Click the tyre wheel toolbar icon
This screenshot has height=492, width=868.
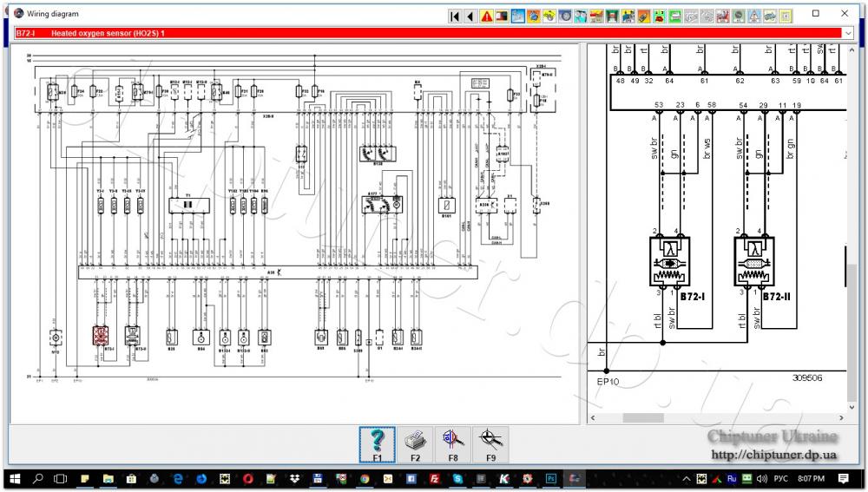click(565, 16)
